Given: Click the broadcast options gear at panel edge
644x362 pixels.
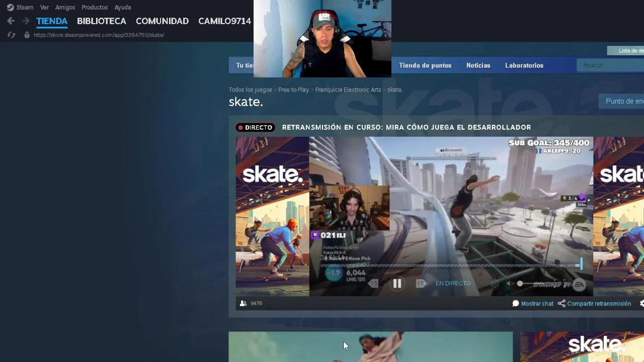Looking at the screenshot, I should [x=641, y=304].
